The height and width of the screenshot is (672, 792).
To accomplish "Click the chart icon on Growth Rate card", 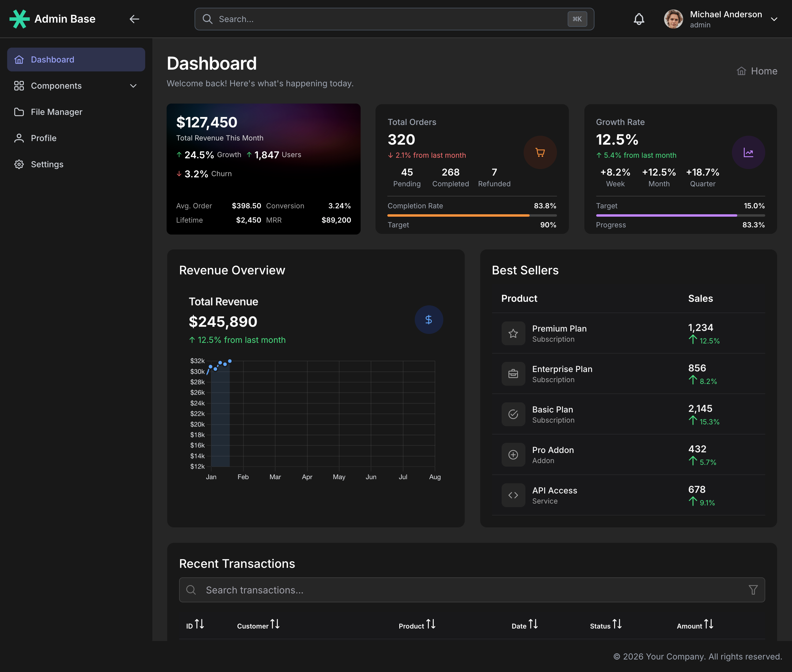I will (749, 152).
